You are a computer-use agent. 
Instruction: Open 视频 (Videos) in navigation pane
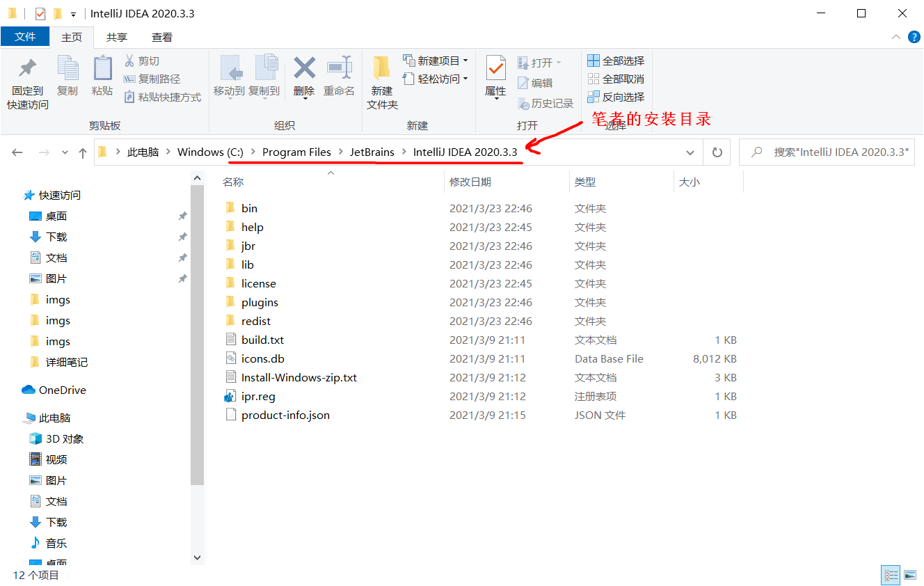coord(48,460)
